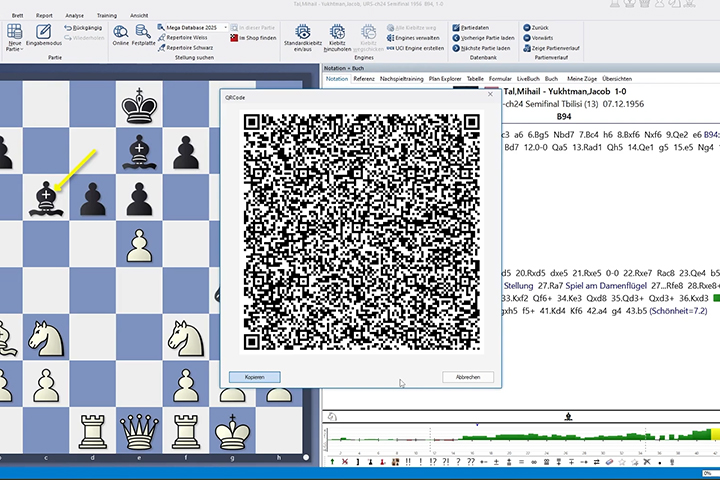Open the Ansicht ribbon tab
This screenshot has height=480, width=720.
[x=139, y=16]
